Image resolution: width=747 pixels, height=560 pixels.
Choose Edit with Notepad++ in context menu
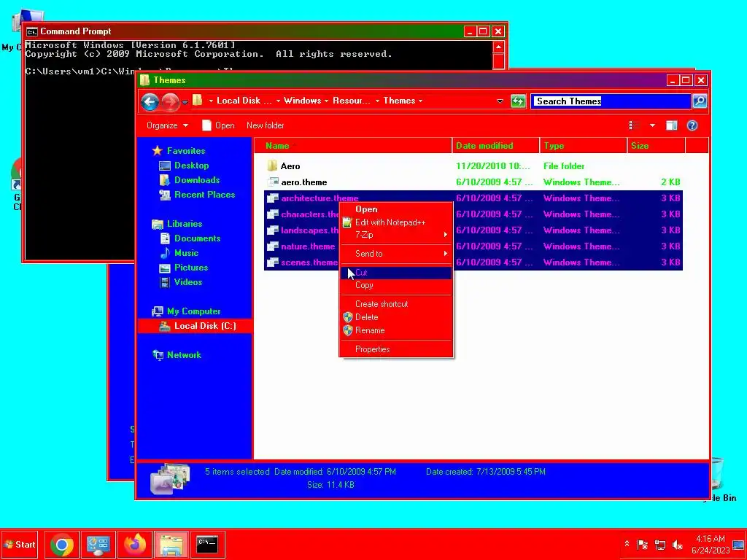pyautogui.click(x=395, y=222)
